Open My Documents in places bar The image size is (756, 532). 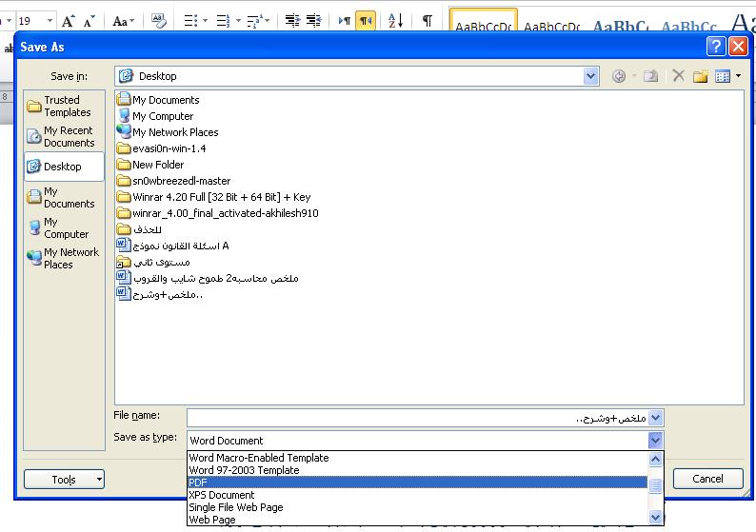click(x=64, y=198)
